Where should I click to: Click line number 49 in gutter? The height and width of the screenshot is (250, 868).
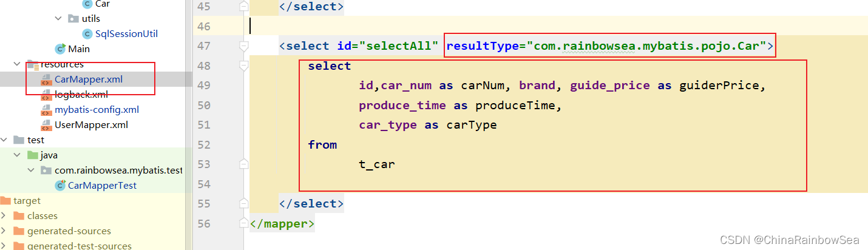coord(204,86)
